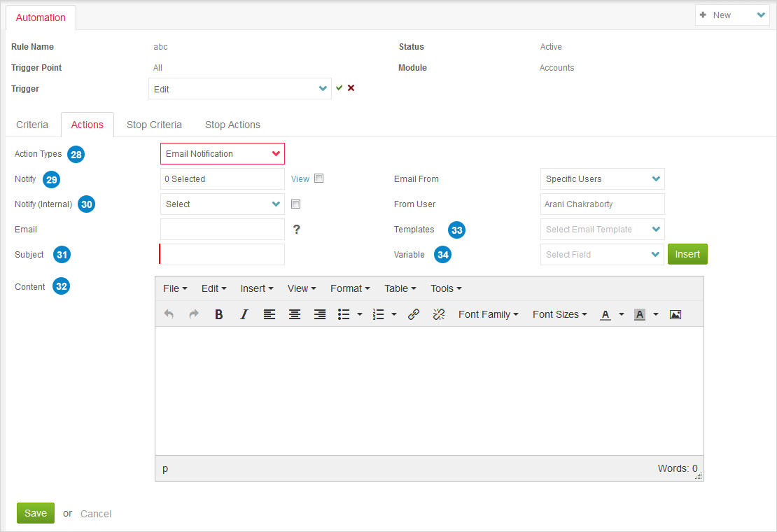Open the editor Insert menu

click(x=257, y=288)
